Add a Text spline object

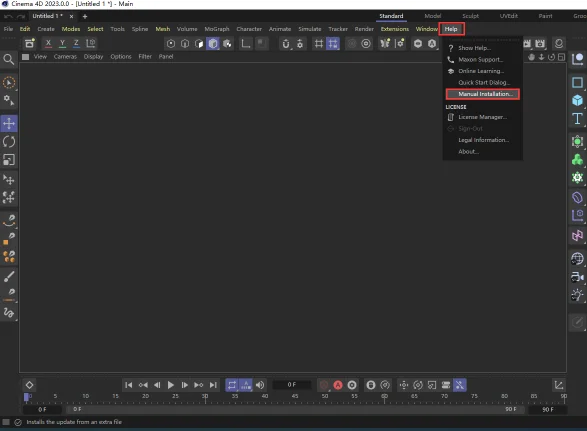pos(577,119)
